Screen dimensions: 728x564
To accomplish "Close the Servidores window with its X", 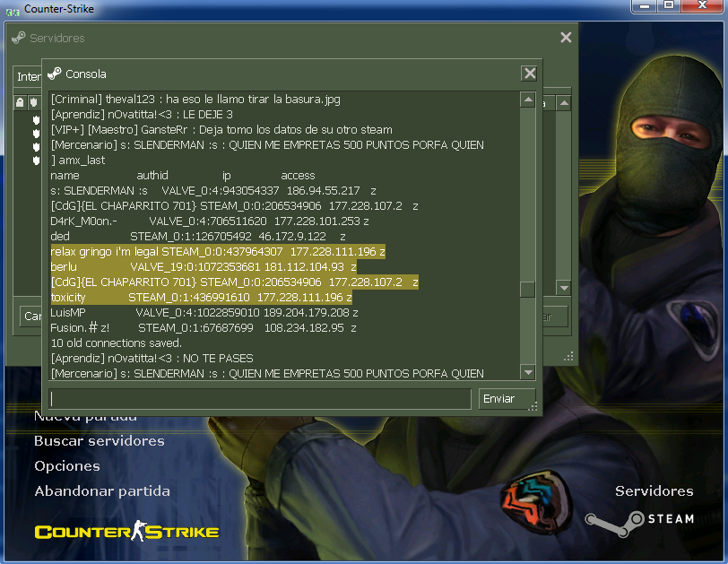I will (x=566, y=37).
